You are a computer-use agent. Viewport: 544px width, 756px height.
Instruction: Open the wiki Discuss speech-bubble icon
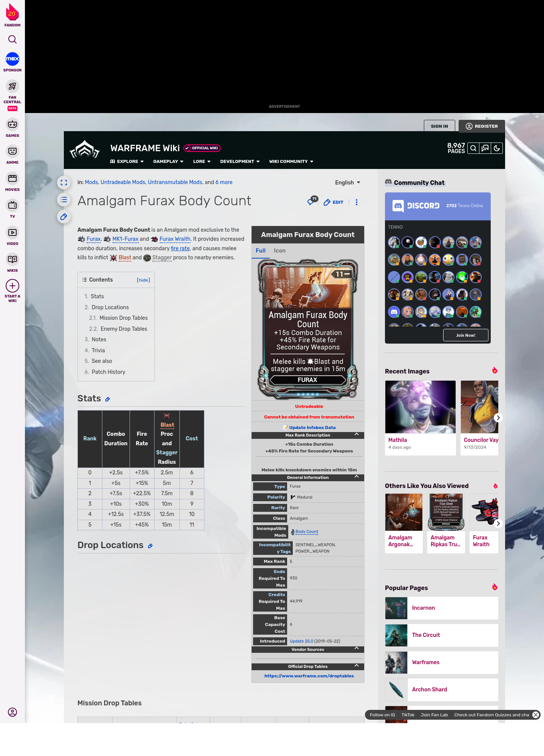[x=485, y=148]
